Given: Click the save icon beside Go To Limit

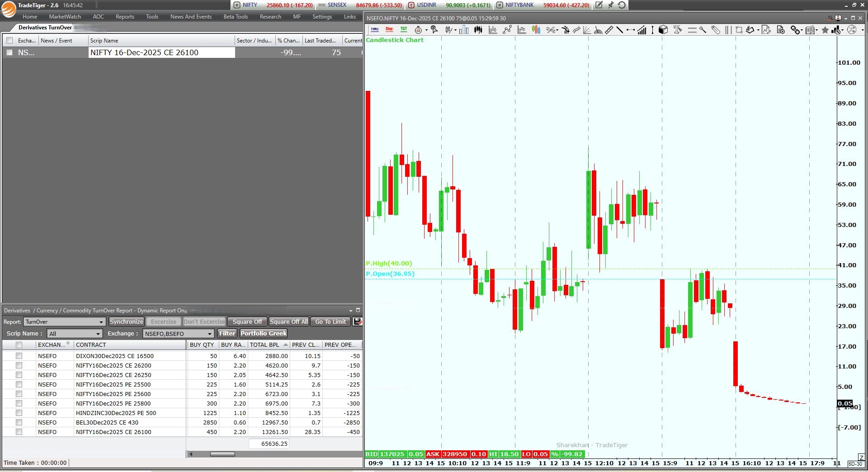Looking at the screenshot, I should click(x=358, y=321).
